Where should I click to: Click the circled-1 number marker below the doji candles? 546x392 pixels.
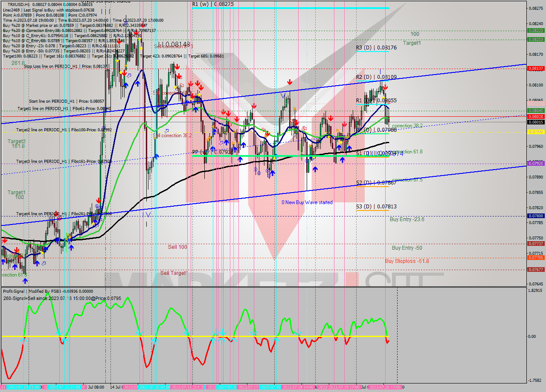pos(256,170)
